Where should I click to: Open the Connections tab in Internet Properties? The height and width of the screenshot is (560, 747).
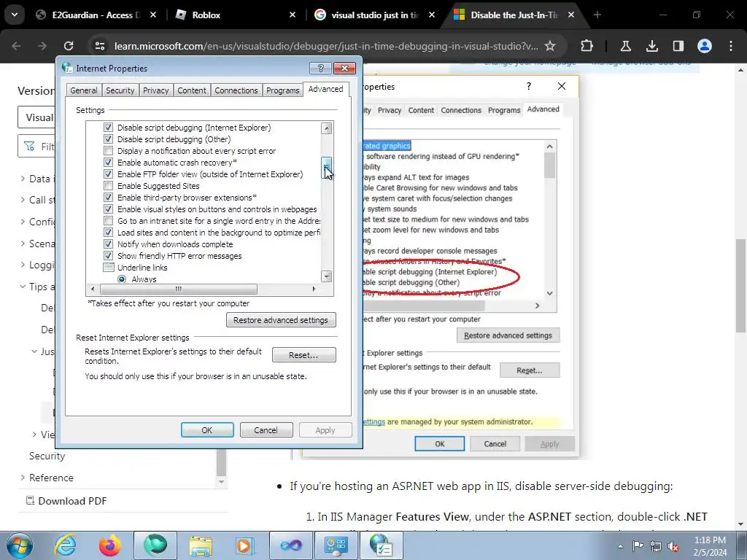click(x=236, y=90)
